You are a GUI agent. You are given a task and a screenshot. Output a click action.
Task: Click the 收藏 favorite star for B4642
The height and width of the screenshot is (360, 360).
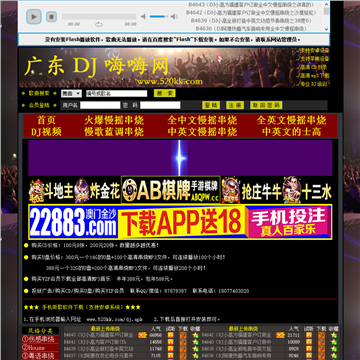click(334, 335)
